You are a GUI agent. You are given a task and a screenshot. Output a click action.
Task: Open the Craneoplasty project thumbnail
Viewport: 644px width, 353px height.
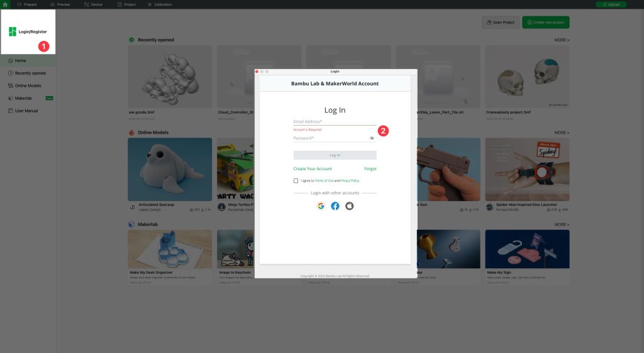(x=527, y=75)
